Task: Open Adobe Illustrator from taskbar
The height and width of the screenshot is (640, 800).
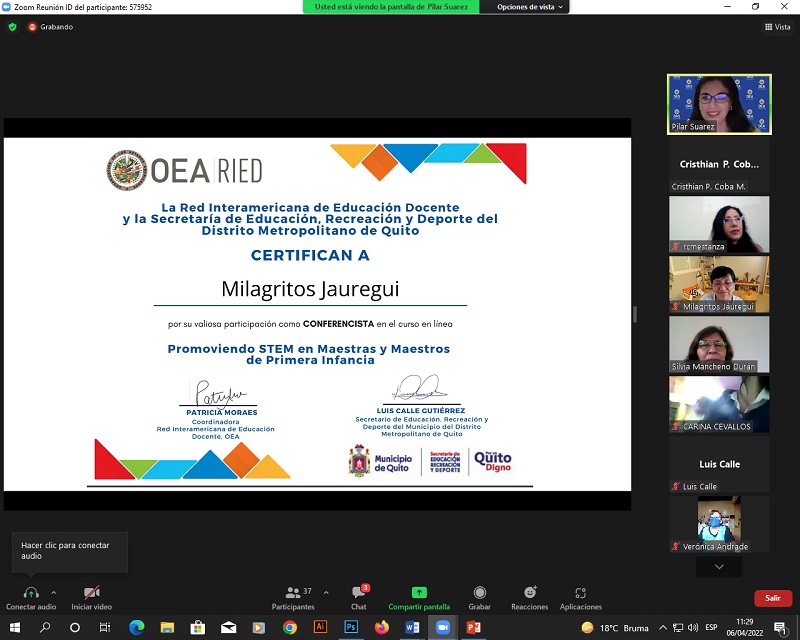Action: click(x=320, y=627)
